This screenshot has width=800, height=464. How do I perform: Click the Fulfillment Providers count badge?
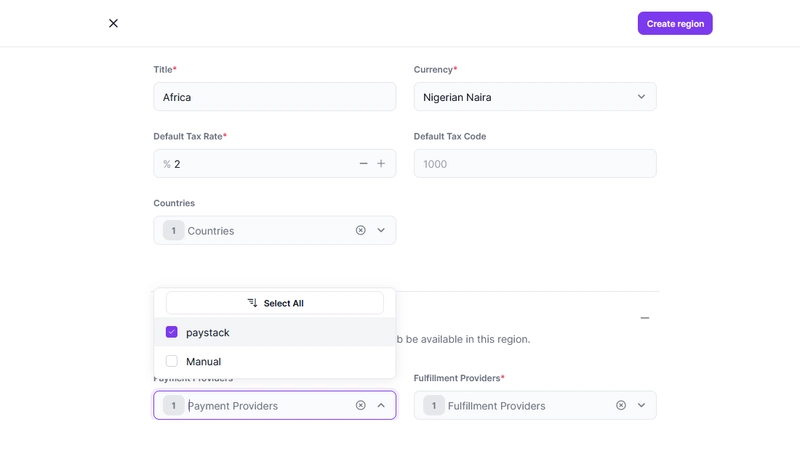click(434, 406)
